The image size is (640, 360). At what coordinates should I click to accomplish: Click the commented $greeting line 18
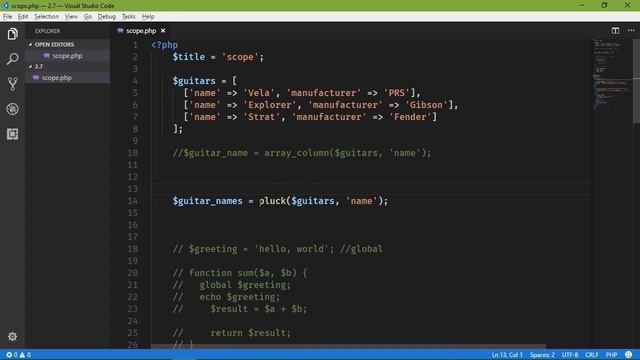tap(278, 249)
